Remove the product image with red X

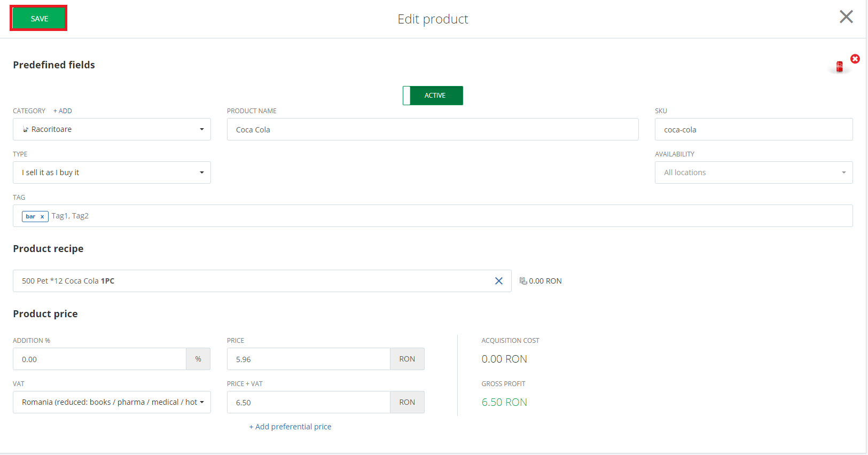point(855,59)
